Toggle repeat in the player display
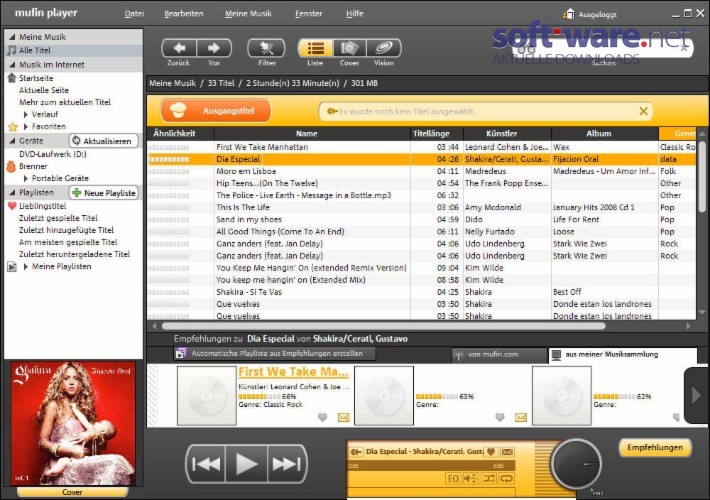The image size is (710, 500). (506, 478)
